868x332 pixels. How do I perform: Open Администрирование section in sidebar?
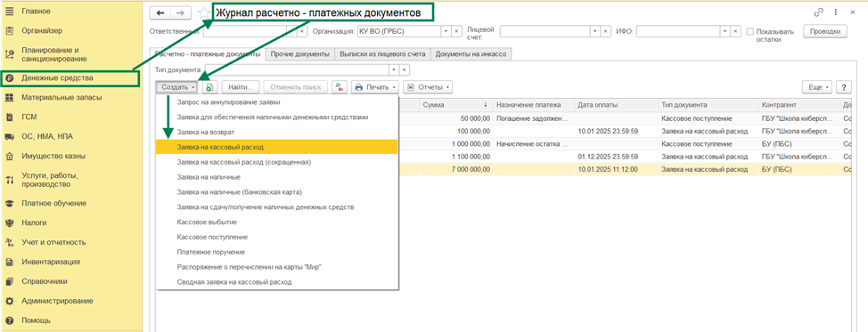click(57, 301)
